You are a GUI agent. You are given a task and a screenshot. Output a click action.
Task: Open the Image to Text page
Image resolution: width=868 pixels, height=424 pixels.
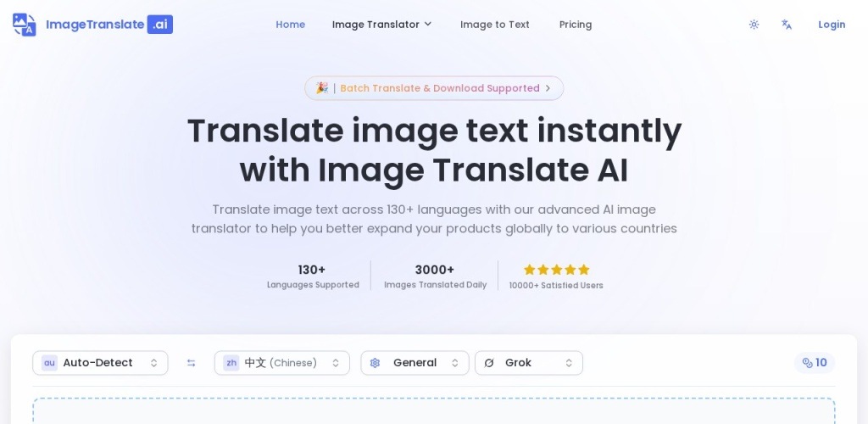[x=494, y=25]
